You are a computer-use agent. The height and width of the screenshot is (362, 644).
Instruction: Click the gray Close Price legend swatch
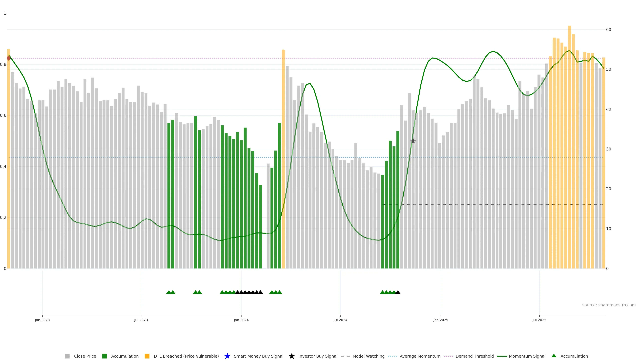pyautogui.click(x=67, y=356)
